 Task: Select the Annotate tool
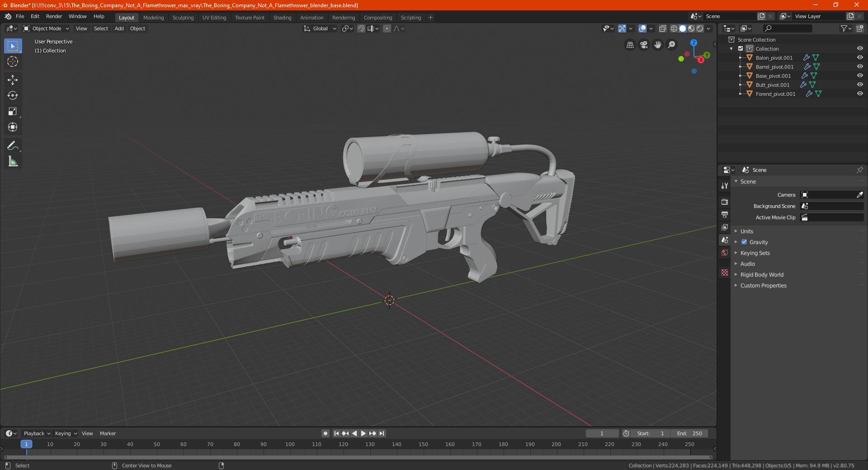click(13, 146)
